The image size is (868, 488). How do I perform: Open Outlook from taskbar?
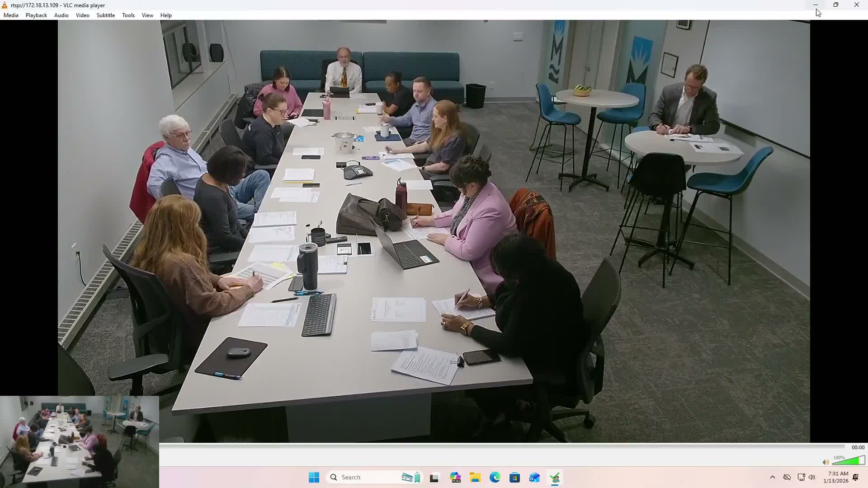[x=534, y=477]
